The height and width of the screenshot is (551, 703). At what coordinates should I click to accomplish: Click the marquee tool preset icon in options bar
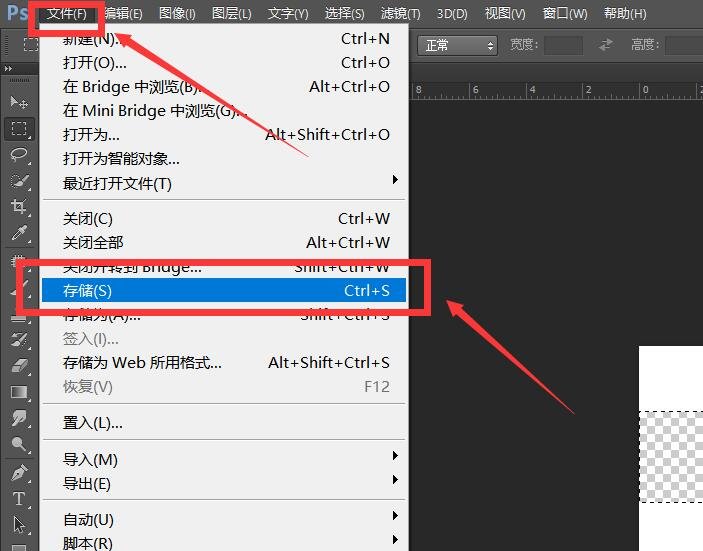point(30,44)
